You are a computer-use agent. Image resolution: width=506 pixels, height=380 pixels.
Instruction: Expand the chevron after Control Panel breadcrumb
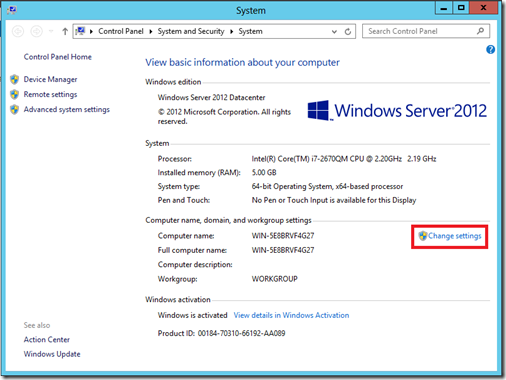point(151,31)
